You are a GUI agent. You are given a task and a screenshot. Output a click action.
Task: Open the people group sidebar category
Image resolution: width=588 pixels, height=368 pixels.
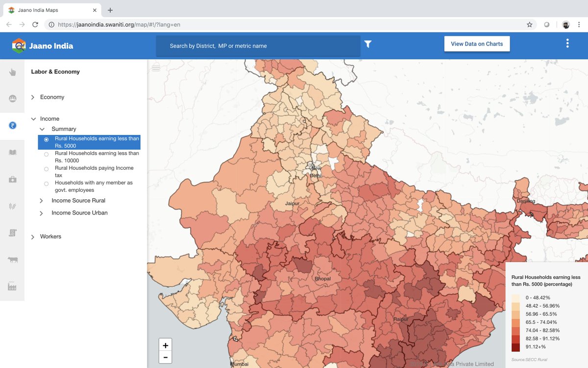coord(12,99)
